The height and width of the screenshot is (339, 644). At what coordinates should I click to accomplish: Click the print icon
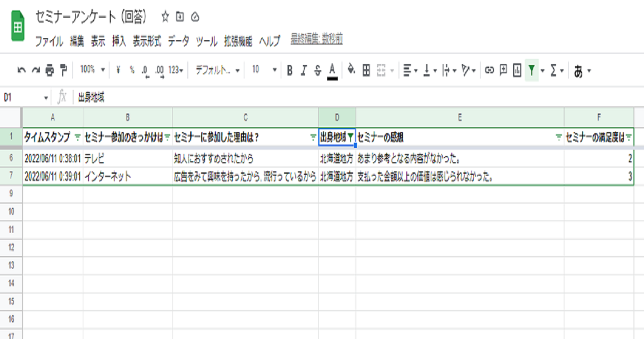(x=50, y=70)
